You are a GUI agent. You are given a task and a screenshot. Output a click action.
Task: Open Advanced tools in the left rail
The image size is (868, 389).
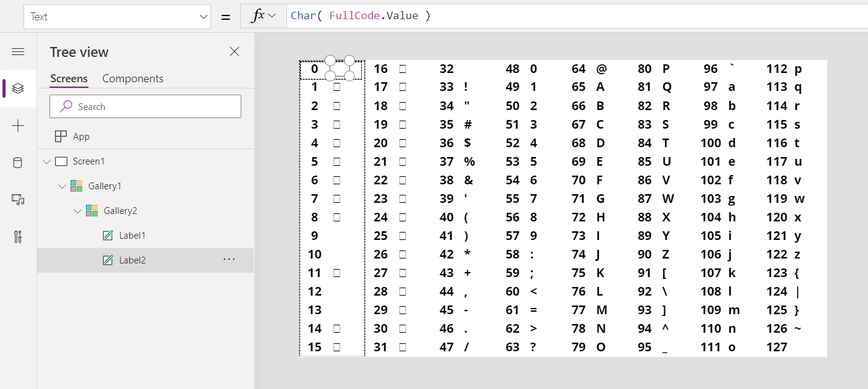pos(18,237)
